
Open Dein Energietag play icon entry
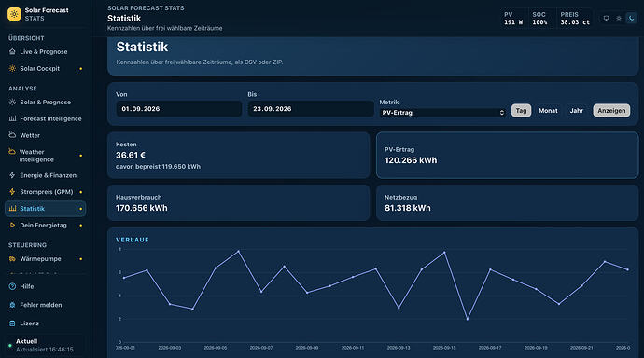tap(45, 225)
